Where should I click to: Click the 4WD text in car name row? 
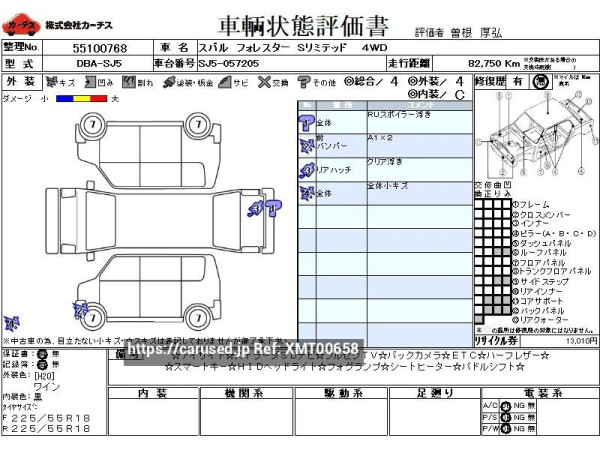374,48
